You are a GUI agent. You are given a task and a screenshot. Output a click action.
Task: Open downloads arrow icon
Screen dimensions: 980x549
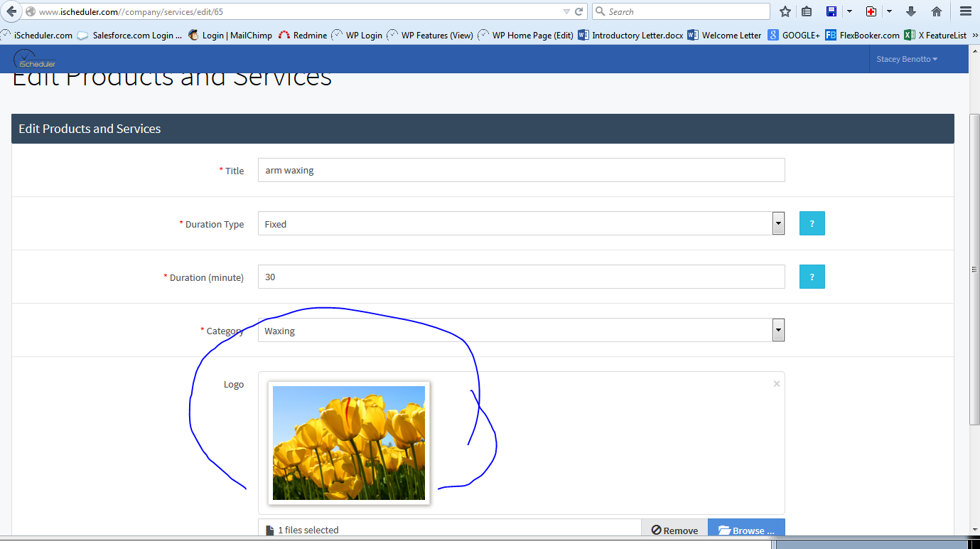pos(911,11)
